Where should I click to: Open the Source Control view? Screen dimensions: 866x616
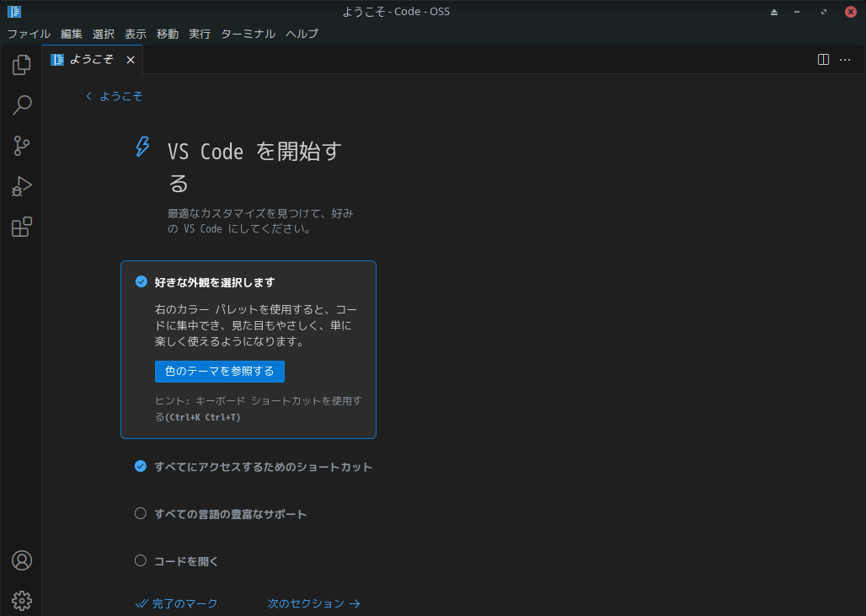(x=22, y=146)
